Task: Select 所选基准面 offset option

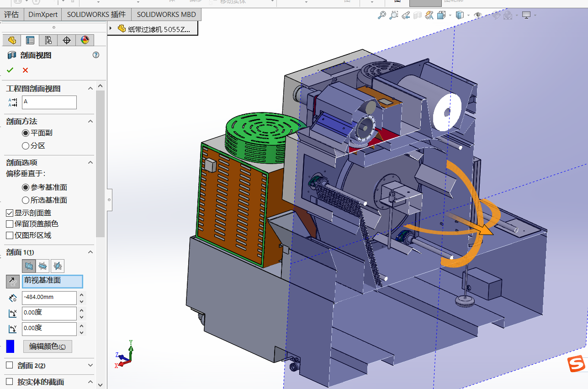Action: point(26,200)
